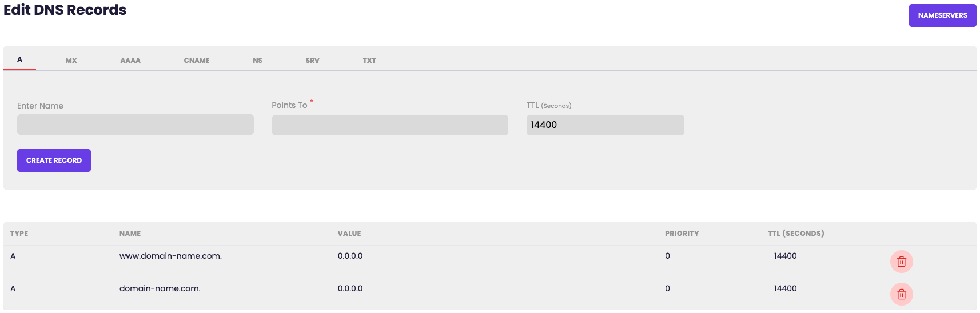
Task: Open the Nameservers page
Action: coord(942,15)
